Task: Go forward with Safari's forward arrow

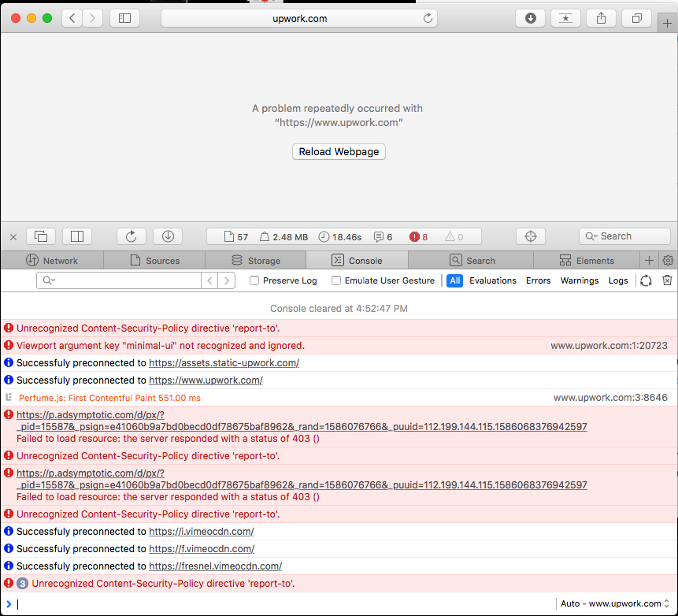Action: 92,18
